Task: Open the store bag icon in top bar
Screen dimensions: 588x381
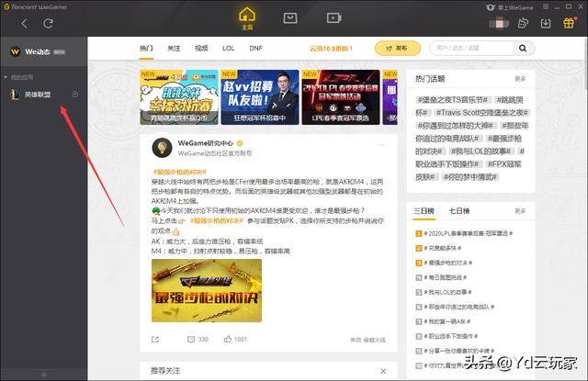Action: [290, 17]
